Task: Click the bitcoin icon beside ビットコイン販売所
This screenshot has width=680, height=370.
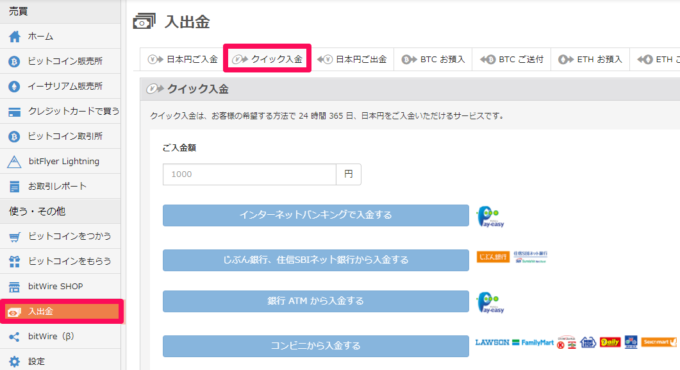Action: pos(14,61)
